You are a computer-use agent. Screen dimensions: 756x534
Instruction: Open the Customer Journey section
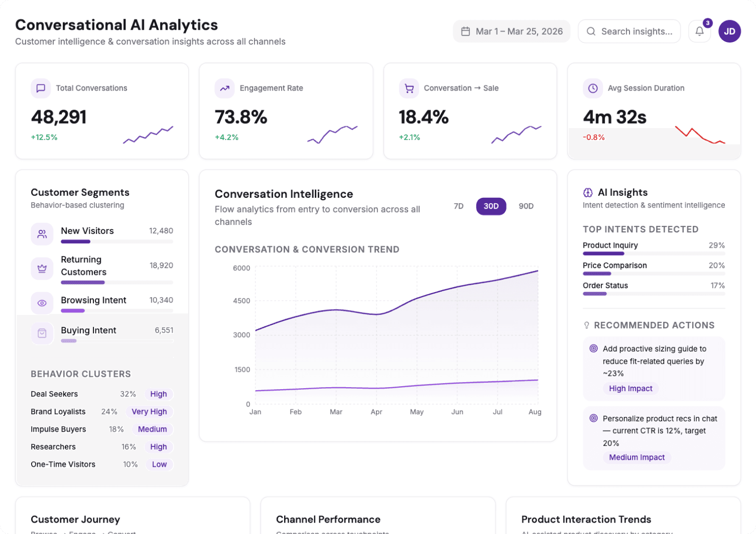75,519
